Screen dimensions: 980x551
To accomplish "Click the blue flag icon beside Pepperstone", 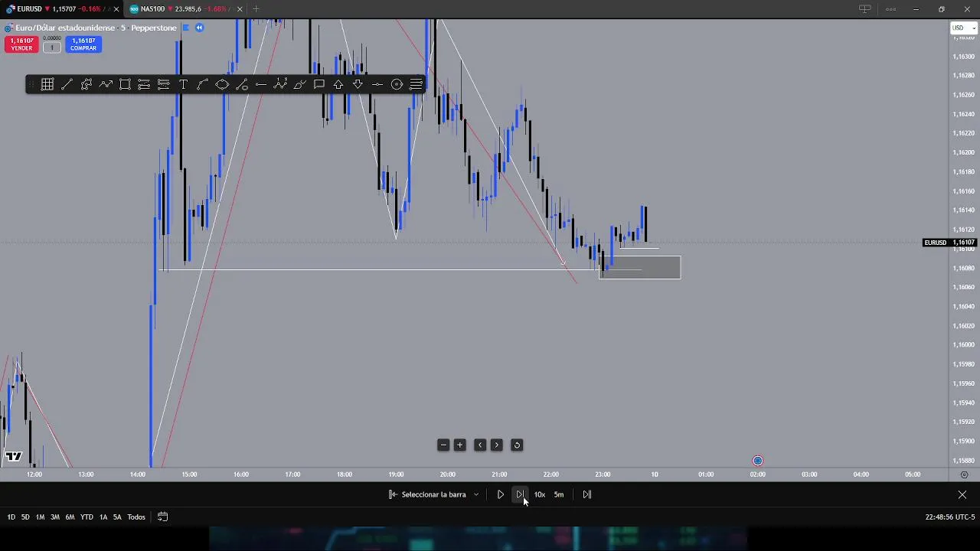I will click(x=185, y=28).
